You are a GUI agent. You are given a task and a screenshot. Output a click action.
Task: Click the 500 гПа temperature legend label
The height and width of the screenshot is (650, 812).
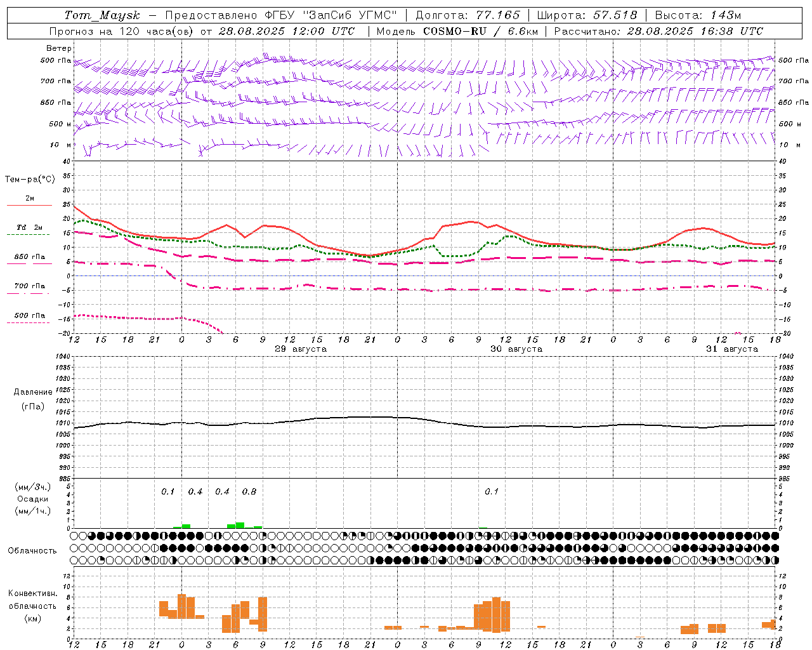30,315
